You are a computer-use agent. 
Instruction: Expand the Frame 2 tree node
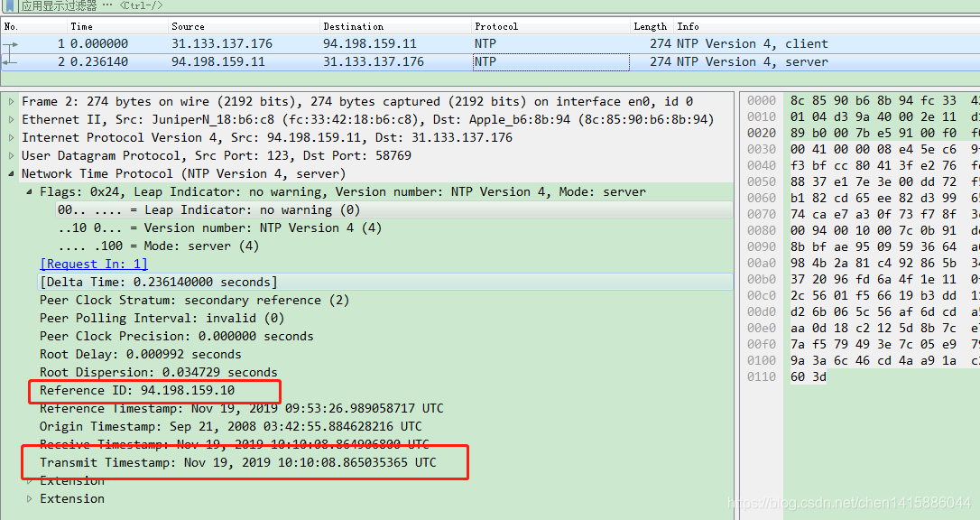point(11,101)
